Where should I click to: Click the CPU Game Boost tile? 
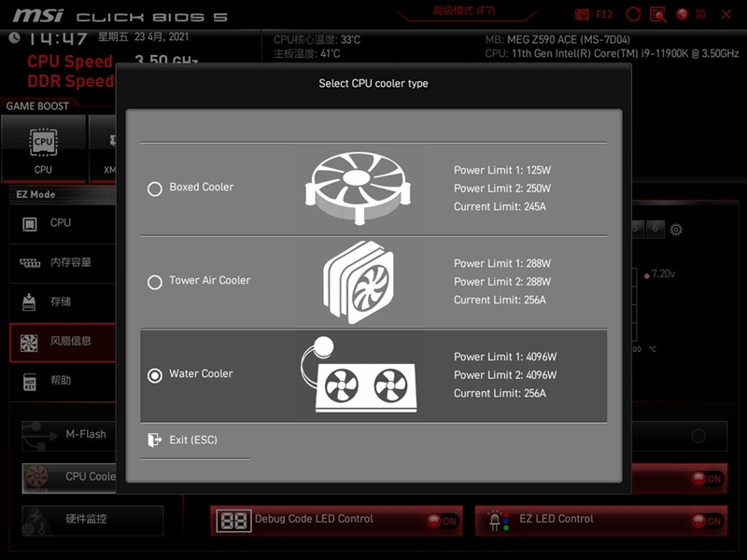pyautogui.click(x=43, y=148)
